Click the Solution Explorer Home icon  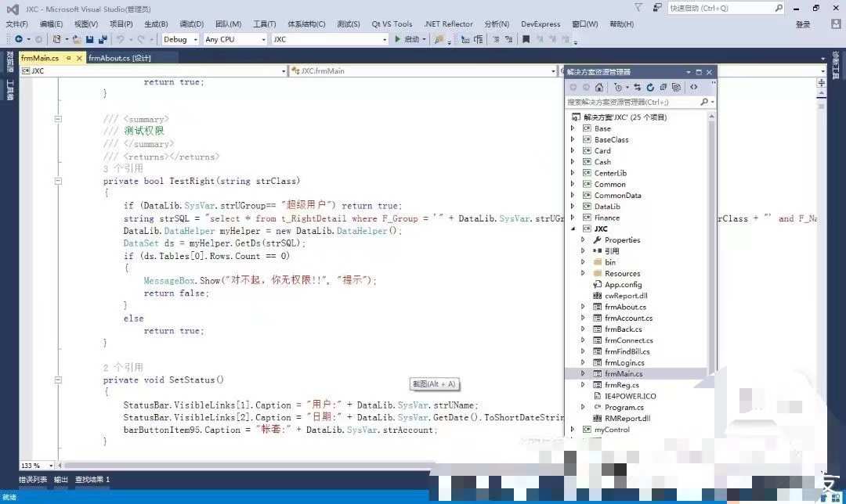599,88
